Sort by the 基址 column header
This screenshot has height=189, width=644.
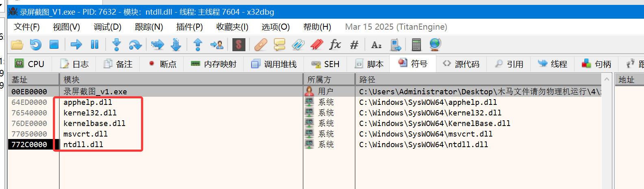(33, 79)
